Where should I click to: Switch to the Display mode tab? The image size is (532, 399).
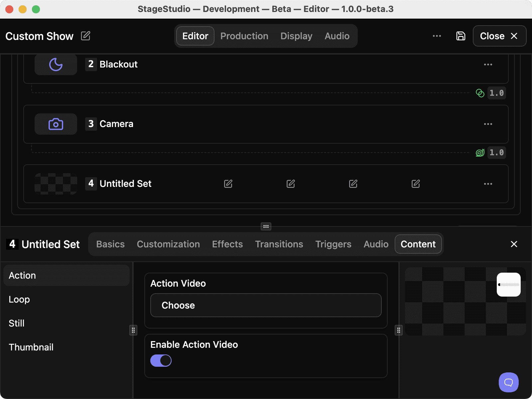[x=296, y=36]
